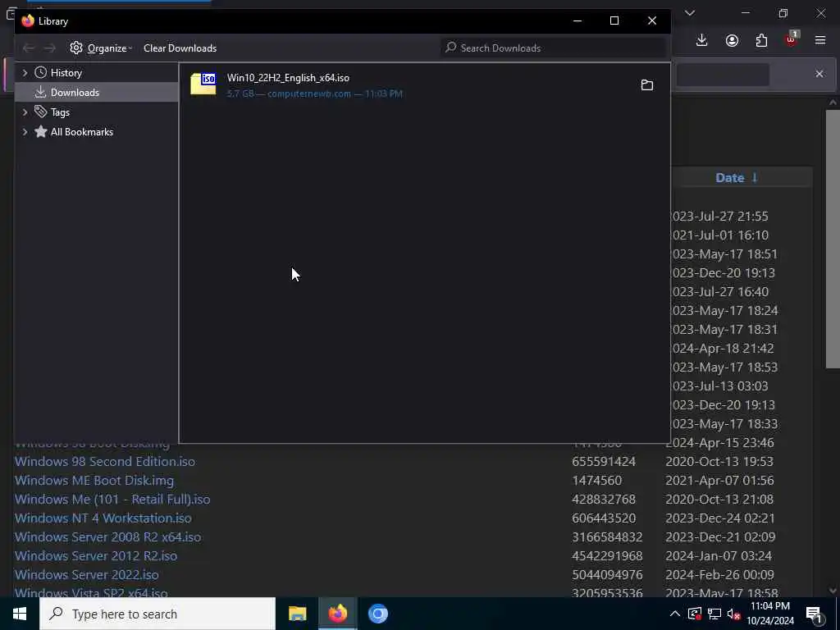Expand the Tags tree item

pos(25,112)
